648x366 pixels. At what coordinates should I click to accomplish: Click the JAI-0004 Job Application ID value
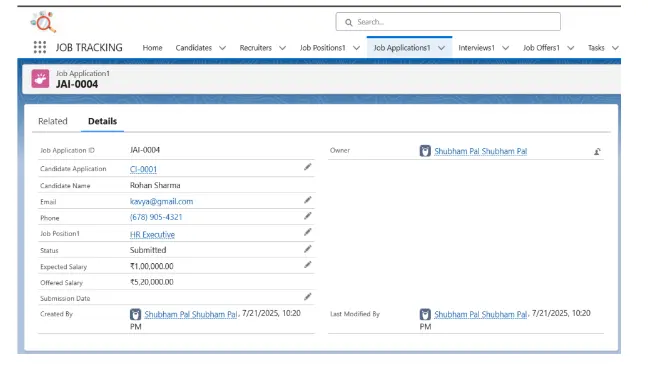tap(145, 150)
